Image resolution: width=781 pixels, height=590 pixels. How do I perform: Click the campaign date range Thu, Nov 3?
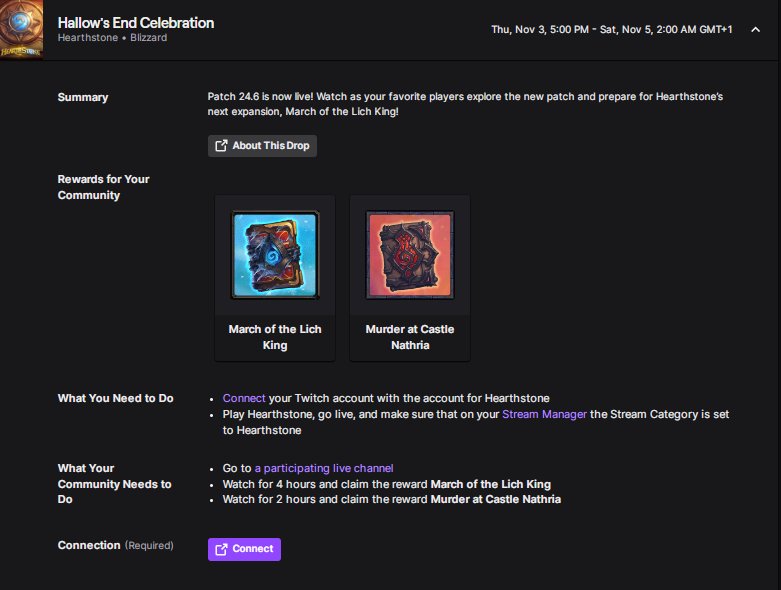click(612, 29)
